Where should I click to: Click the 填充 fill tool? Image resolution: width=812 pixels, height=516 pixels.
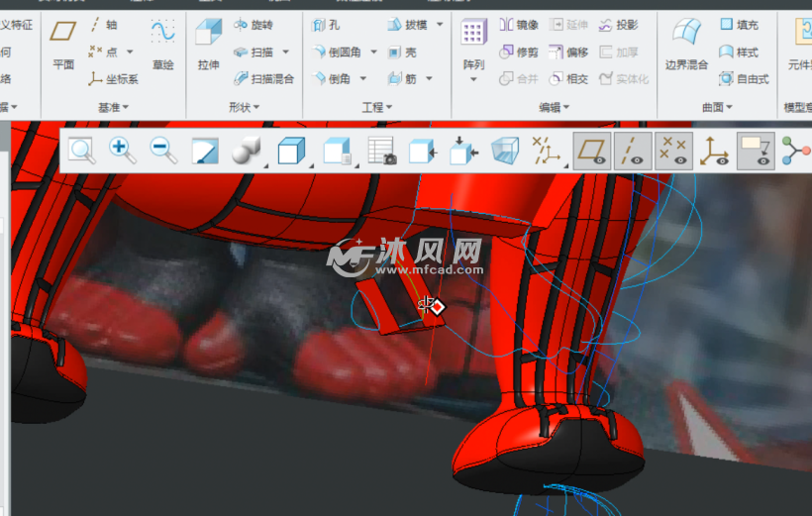(x=739, y=25)
